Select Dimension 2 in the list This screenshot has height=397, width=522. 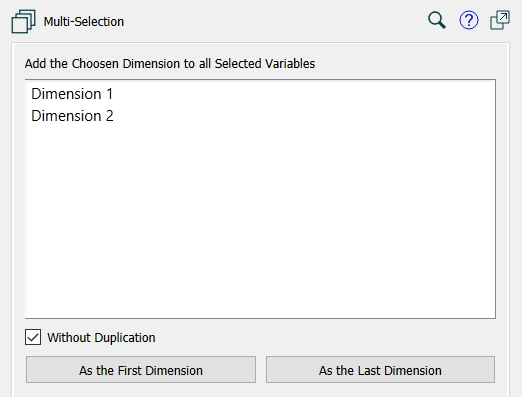click(x=260, y=116)
